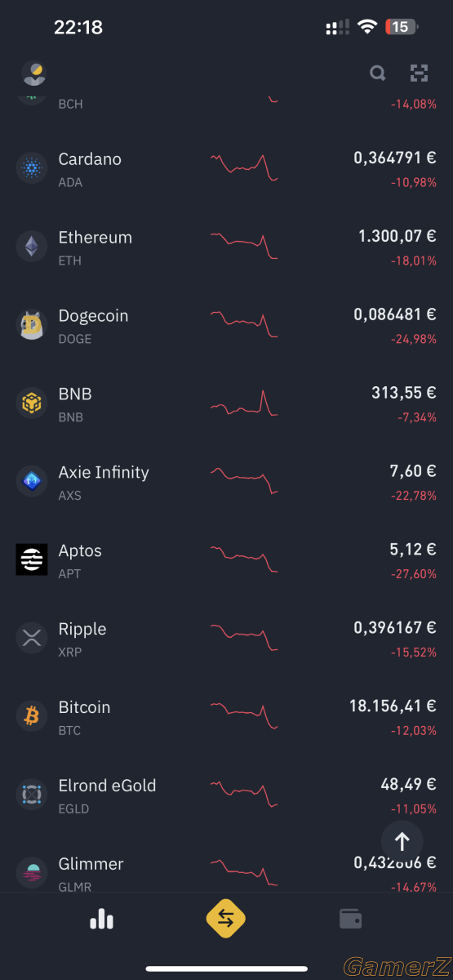Tap the BNB sparkline chart

244,403
